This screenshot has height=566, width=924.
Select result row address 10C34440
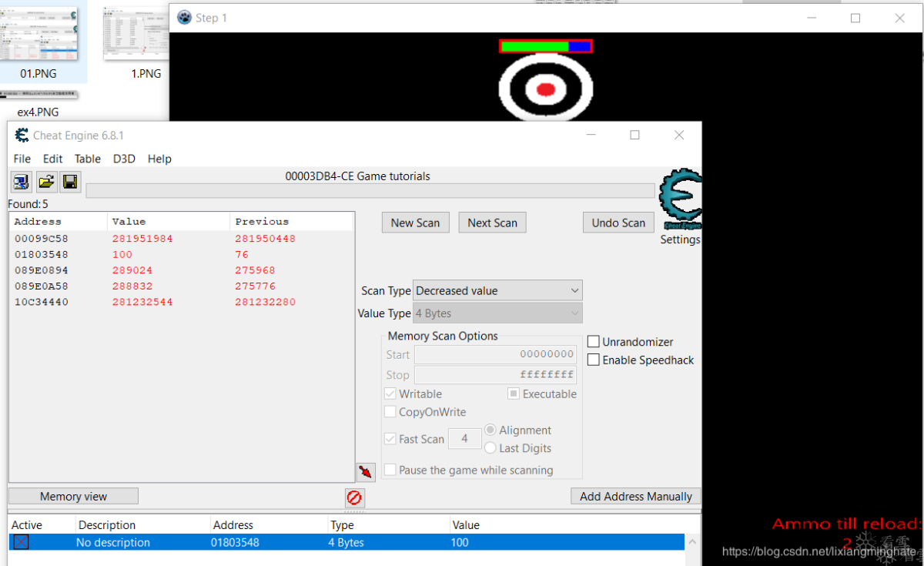[182, 302]
